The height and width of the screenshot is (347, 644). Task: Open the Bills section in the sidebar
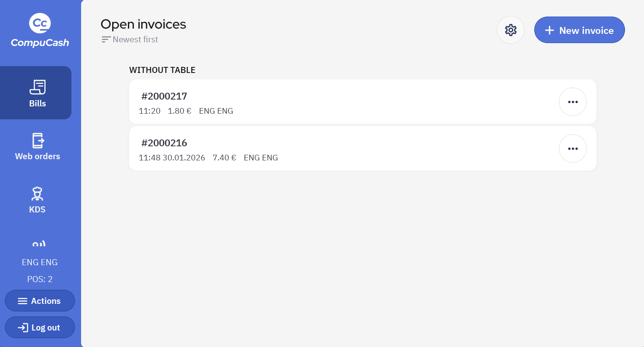point(37,93)
